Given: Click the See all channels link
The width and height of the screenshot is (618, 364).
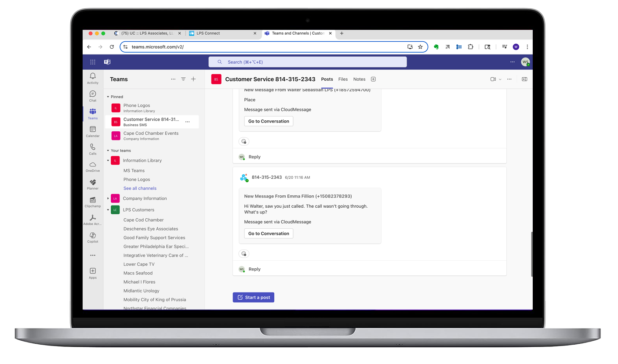Looking at the screenshot, I should click(x=140, y=188).
